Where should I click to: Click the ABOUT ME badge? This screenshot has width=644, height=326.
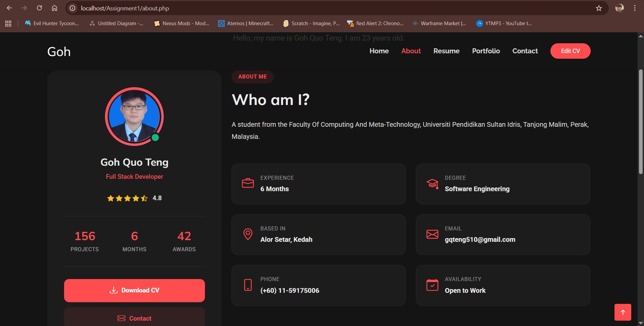(x=253, y=77)
